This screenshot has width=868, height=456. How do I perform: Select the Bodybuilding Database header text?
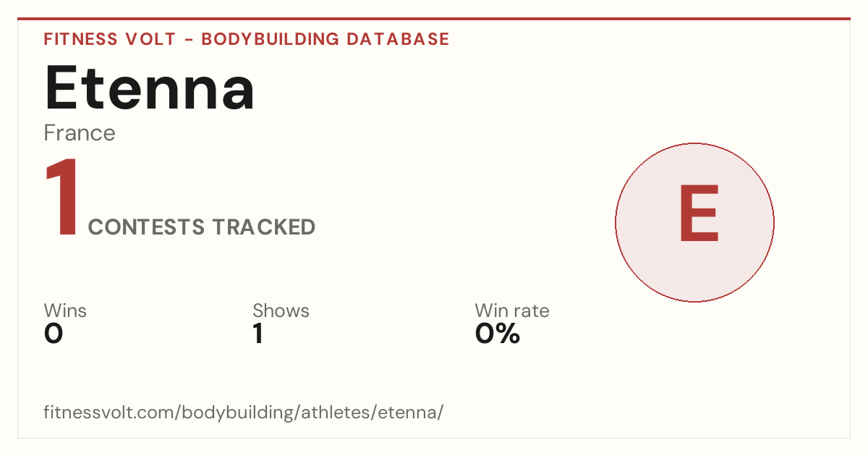tap(325, 39)
